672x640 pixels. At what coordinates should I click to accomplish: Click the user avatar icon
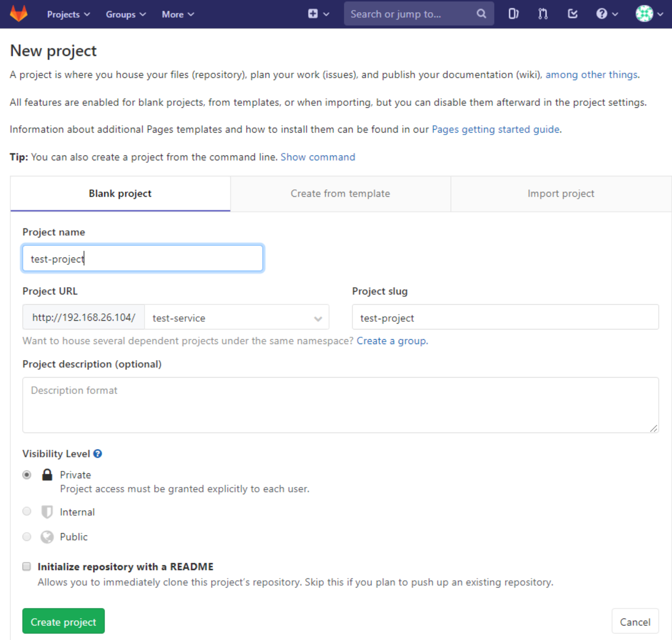tap(644, 14)
